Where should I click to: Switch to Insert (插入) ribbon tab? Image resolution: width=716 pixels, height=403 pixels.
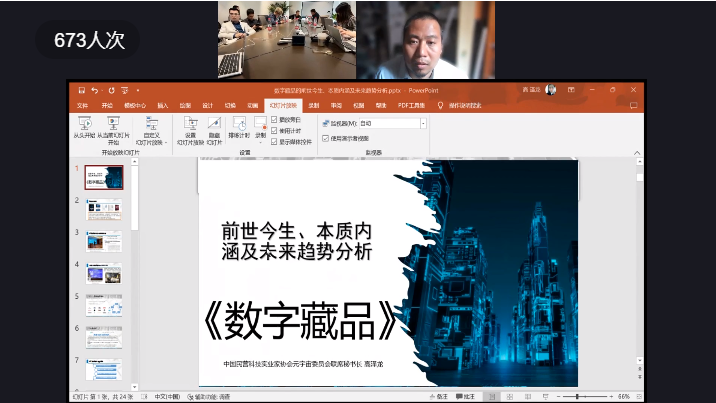[x=163, y=105]
